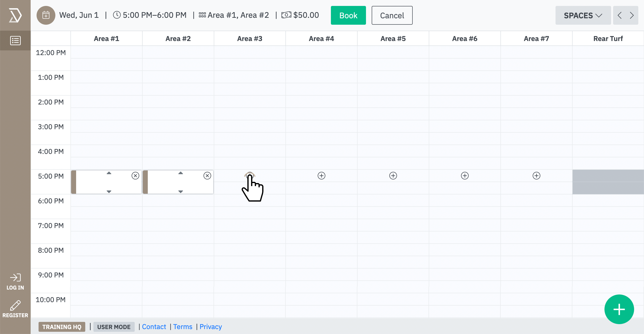Click the green floating plus button
644x334 pixels.
click(x=619, y=309)
